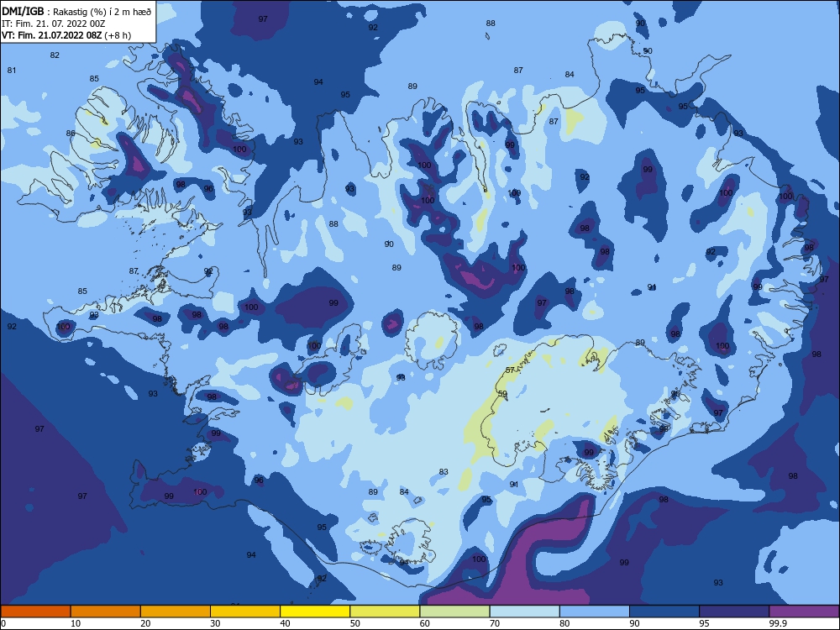Click the humidity value '59' on the map

click(502, 393)
